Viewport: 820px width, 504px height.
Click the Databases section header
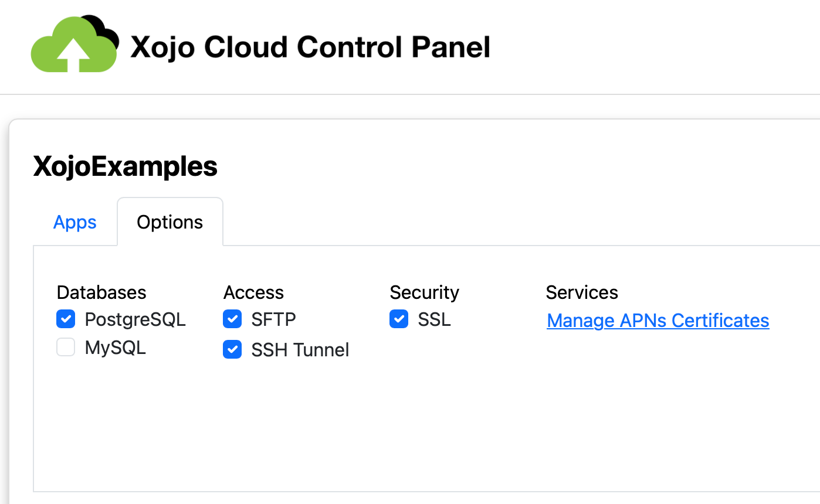coord(101,292)
